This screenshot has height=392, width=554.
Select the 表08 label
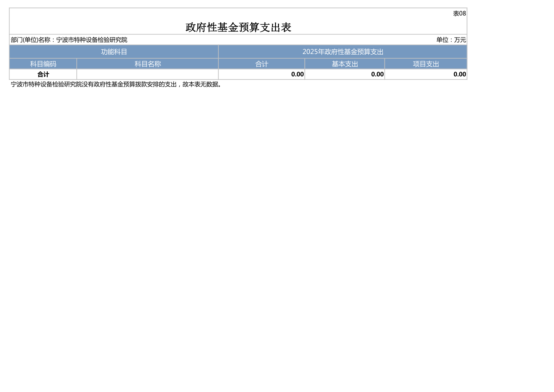(x=459, y=13)
